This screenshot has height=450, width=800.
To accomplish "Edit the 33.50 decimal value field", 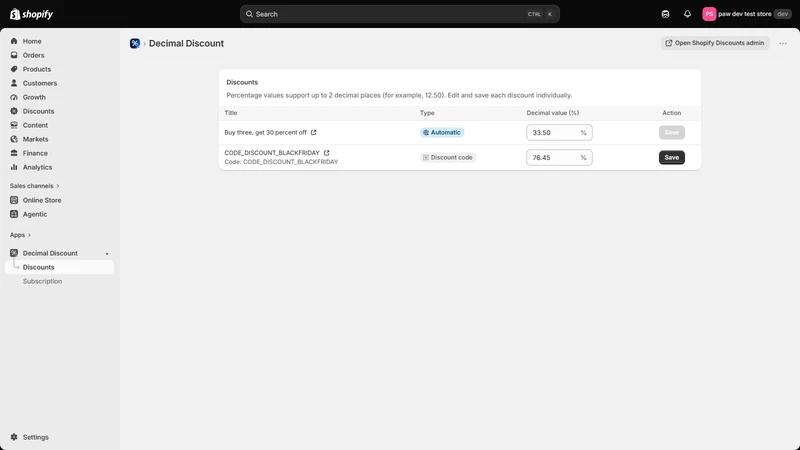I will (x=559, y=132).
